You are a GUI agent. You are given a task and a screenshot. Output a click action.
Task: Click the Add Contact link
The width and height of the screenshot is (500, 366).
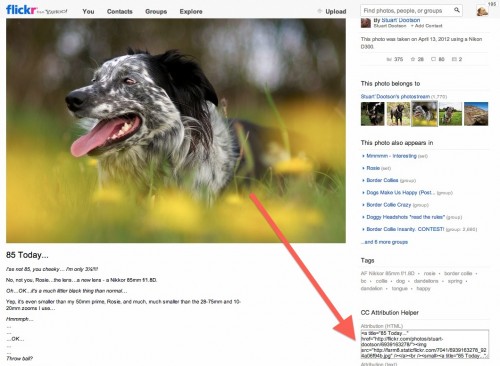coord(428,26)
